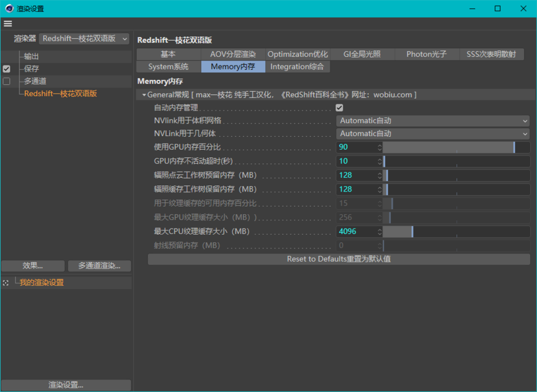Click the 辐照缓存工作树保留内存 stepper arrows
The height and width of the screenshot is (392, 537).
coord(380,189)
